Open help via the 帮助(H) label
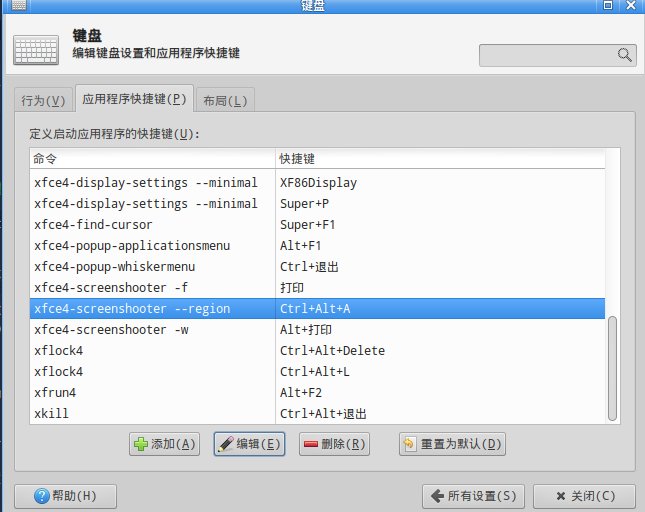This screenshot has height=512, width=645. coord(74,496)
